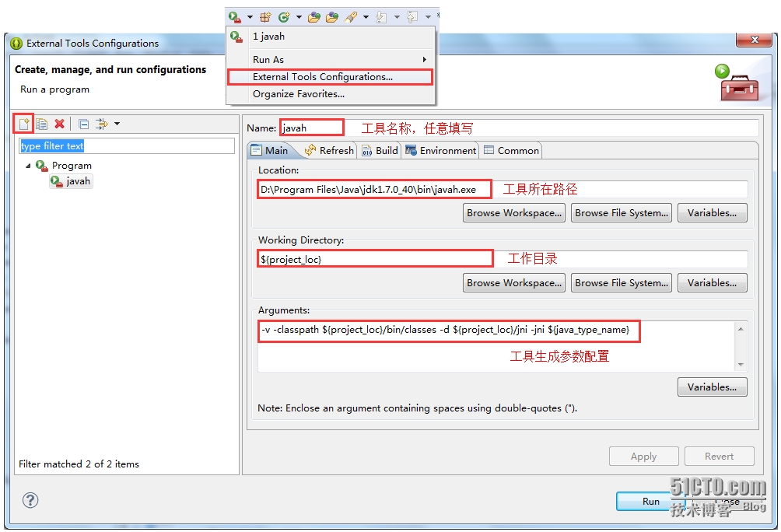Click the Run button
The width and height of the screenshot is (781, 532).
pyautogui.click(x=650, y=502)
